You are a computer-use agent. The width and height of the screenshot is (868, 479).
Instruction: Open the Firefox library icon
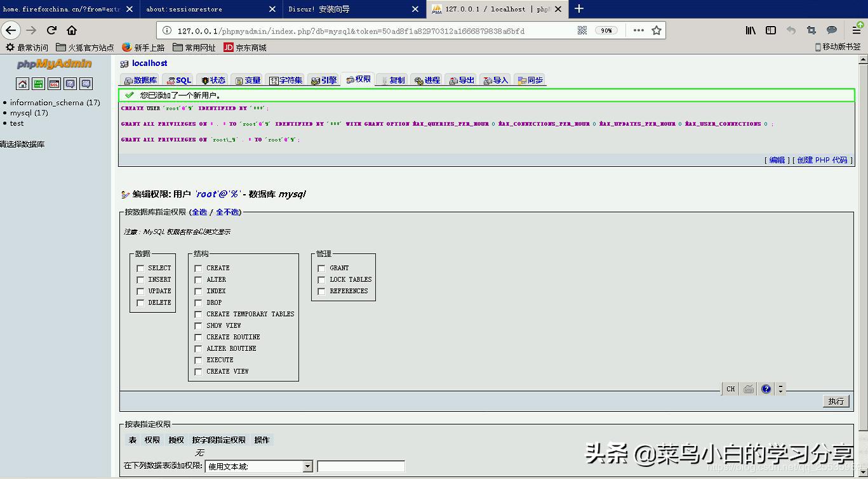tap(751, 30)
